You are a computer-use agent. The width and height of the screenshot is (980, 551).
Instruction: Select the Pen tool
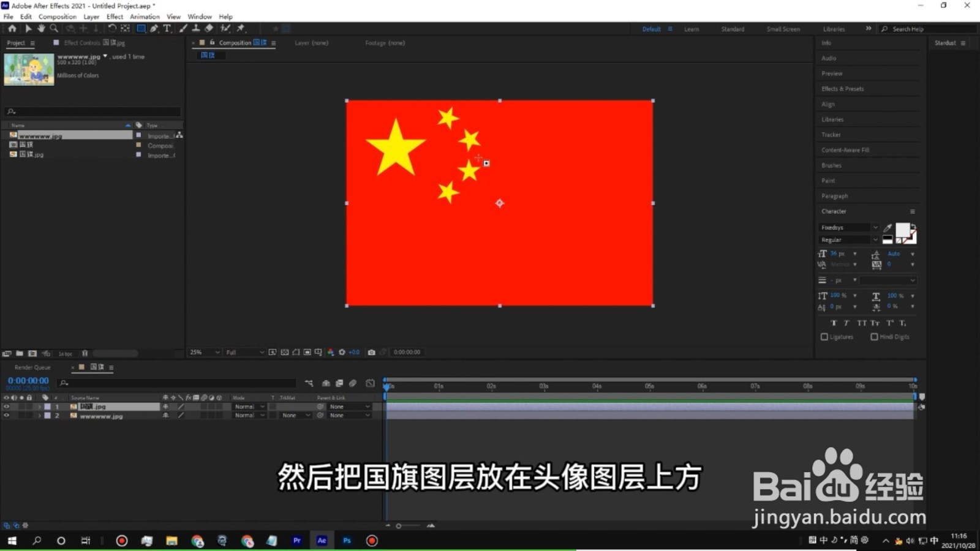pyautogui.click(x=154, y=28)
